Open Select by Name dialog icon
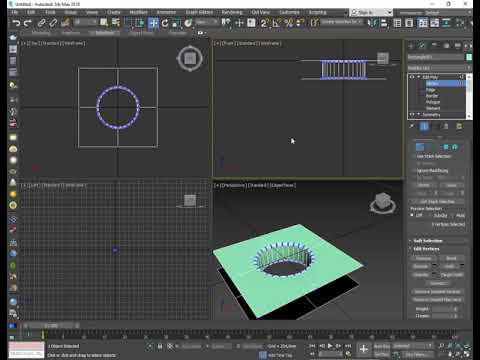The width and height of the screenshot is (480, 360). coord(116,23)
